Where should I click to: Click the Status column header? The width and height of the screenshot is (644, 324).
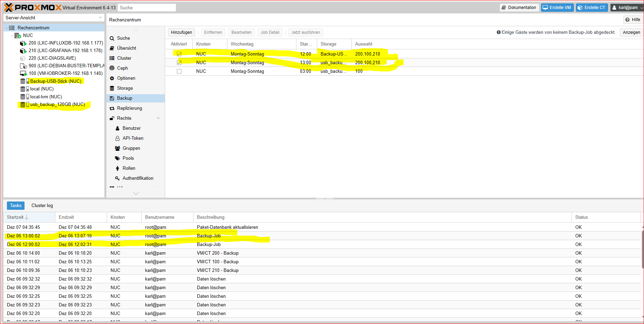pyautogui.click(x=606, y=217)
